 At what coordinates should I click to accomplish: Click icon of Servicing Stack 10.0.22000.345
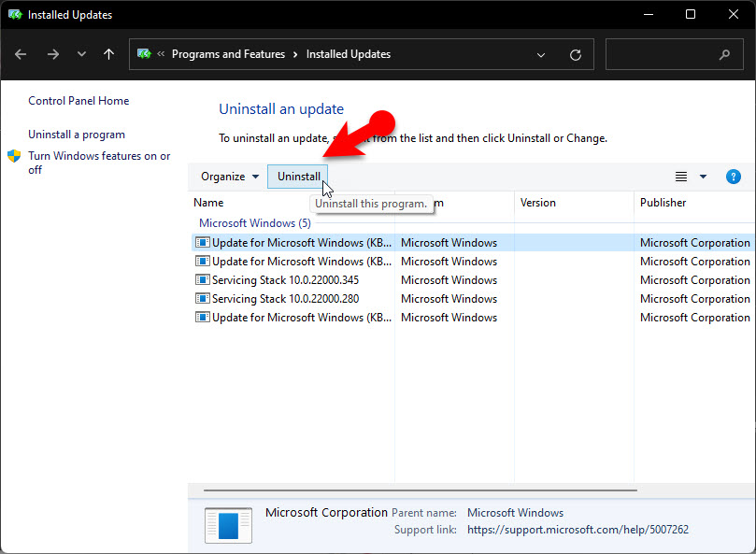click(x=203, y=279)
